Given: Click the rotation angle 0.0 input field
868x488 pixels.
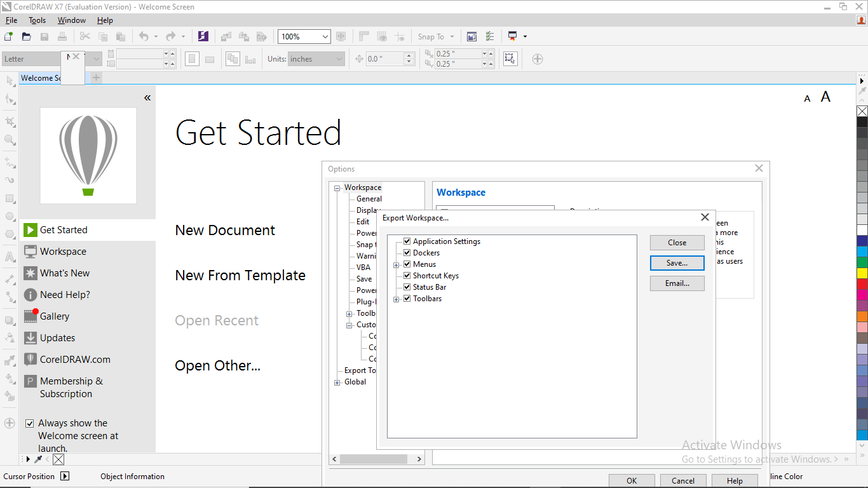Looking at the screenshot, I should coord(384,59).
